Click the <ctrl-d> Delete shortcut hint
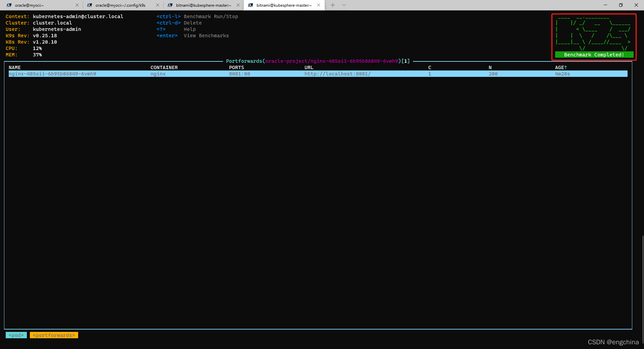Image resolution: width=644 pixels, height=349 pixels. [x=179, y=23]
